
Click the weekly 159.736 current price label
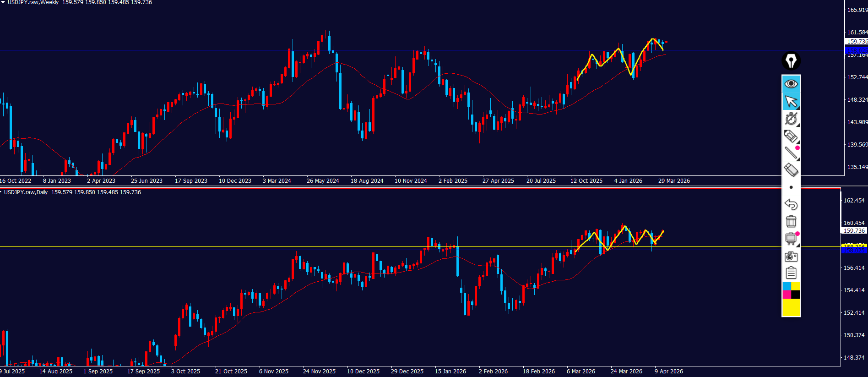click(x=856, y=42)
